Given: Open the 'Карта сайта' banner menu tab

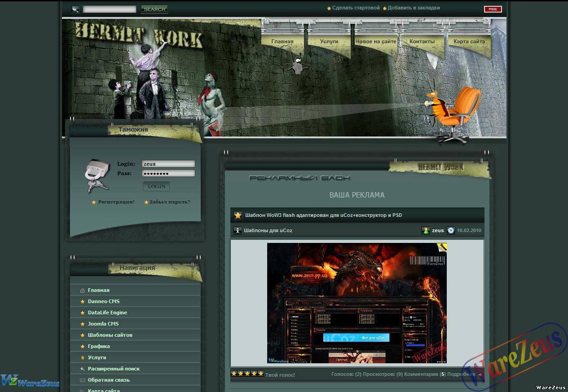Looking at the screenshot, I should coord(469,41).
